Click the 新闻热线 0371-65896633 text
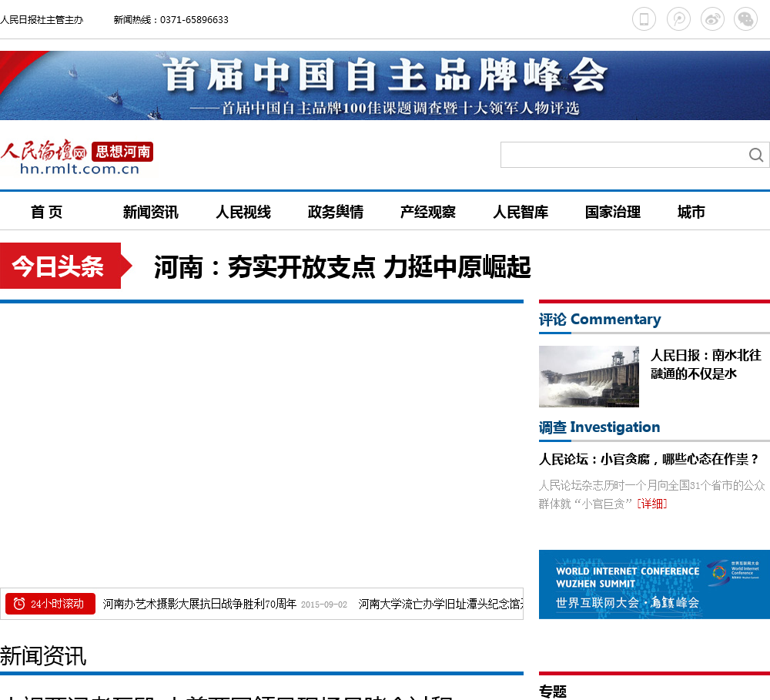 (171, 20)
